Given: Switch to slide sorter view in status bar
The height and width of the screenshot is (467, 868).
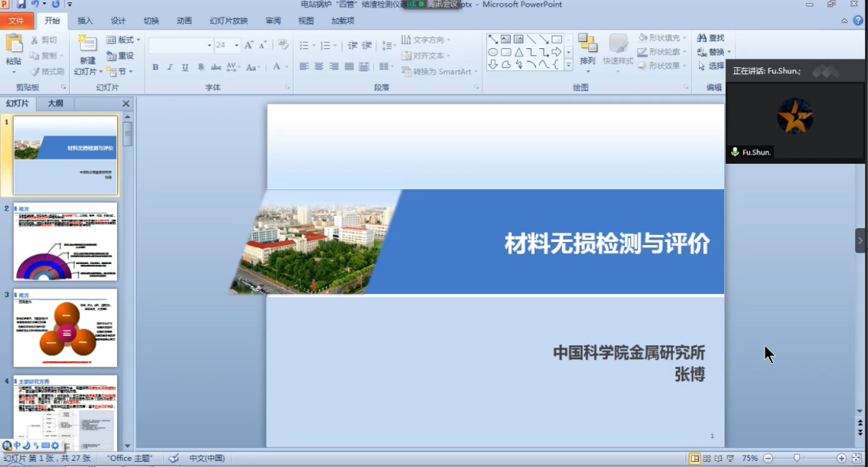Looking at the screenshot, I should point(707,459).
